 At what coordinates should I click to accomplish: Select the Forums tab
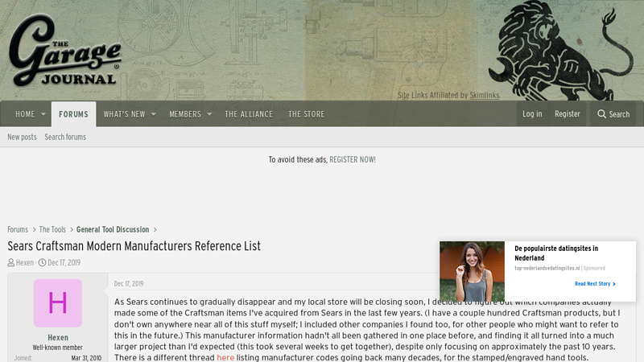[73, 114]
